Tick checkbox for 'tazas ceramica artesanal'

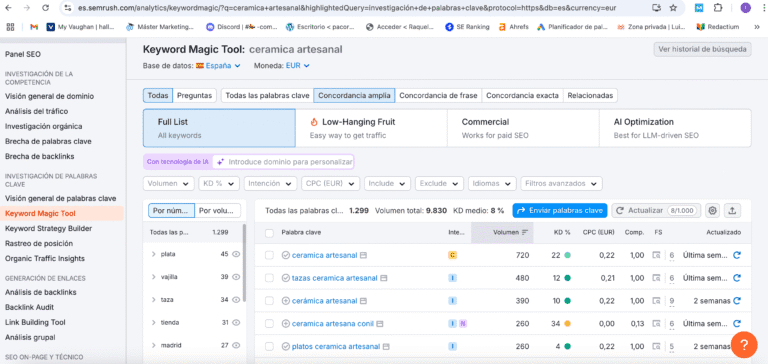tap(269, 278)
